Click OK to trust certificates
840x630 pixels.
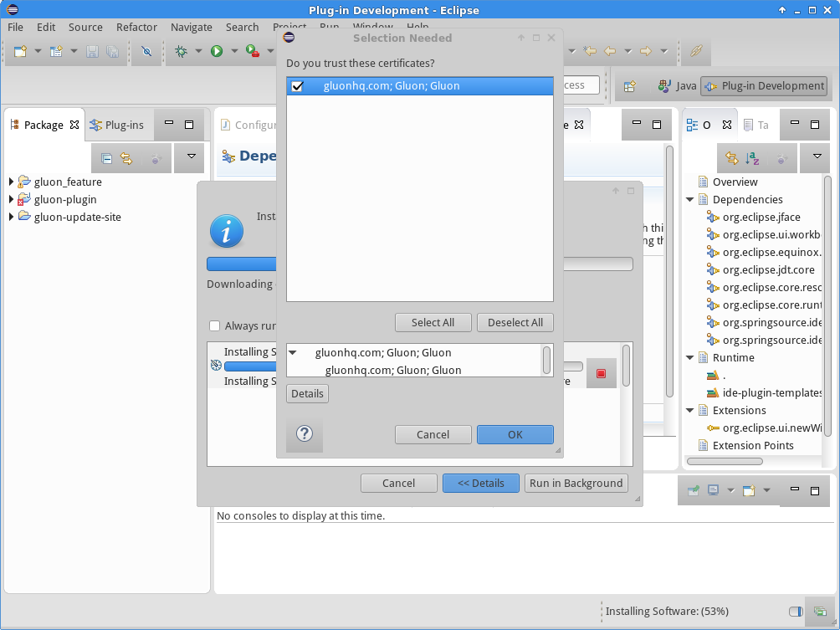tap(515, 434)
